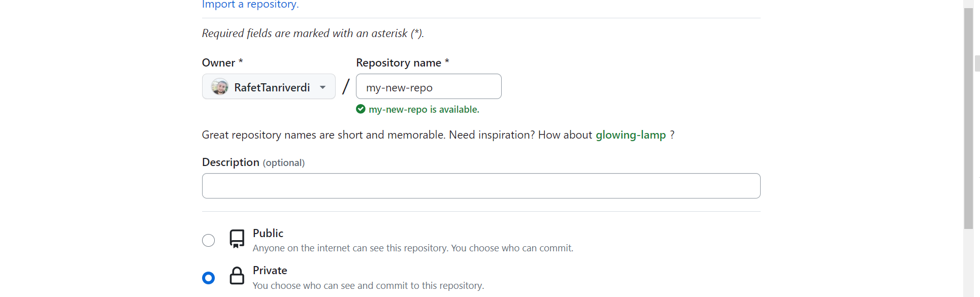Click the Private padlock icon

(237, 276)
